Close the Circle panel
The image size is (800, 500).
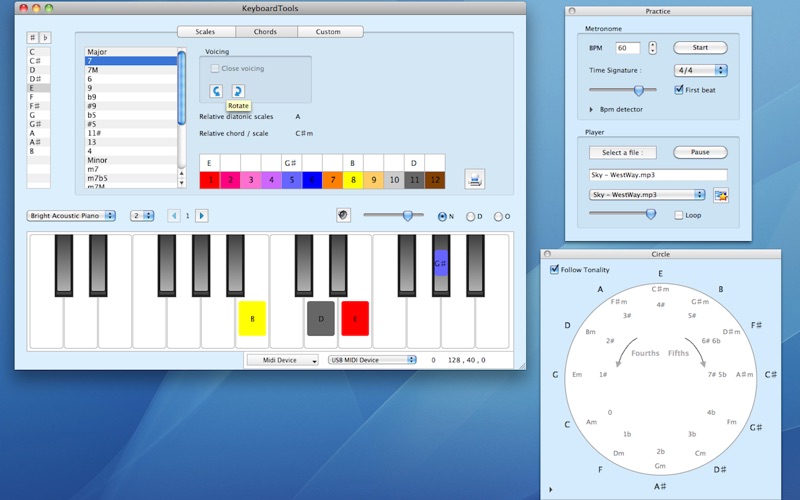(x=547, y=254)
